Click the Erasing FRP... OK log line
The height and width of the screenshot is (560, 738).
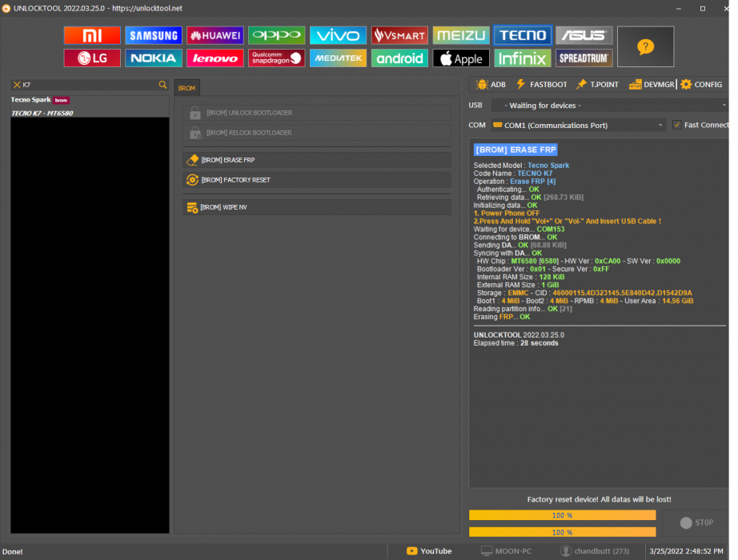pyautogui.click(x=502, y=317)
